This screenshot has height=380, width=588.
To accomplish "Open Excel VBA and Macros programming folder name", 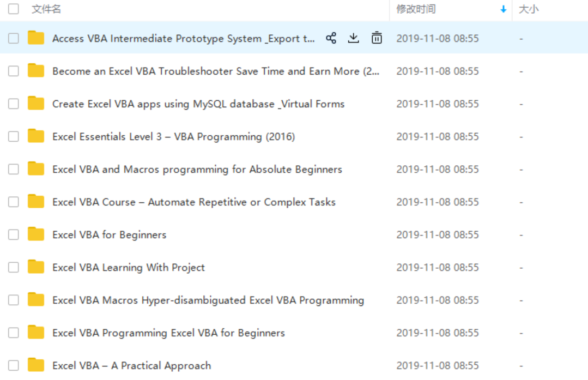I will 197,170.
